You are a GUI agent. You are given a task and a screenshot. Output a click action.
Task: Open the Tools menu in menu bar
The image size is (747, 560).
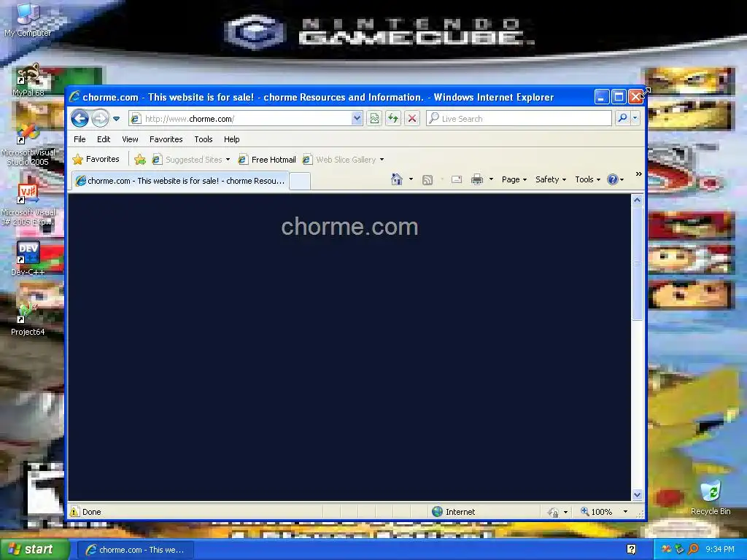(204, 139)
